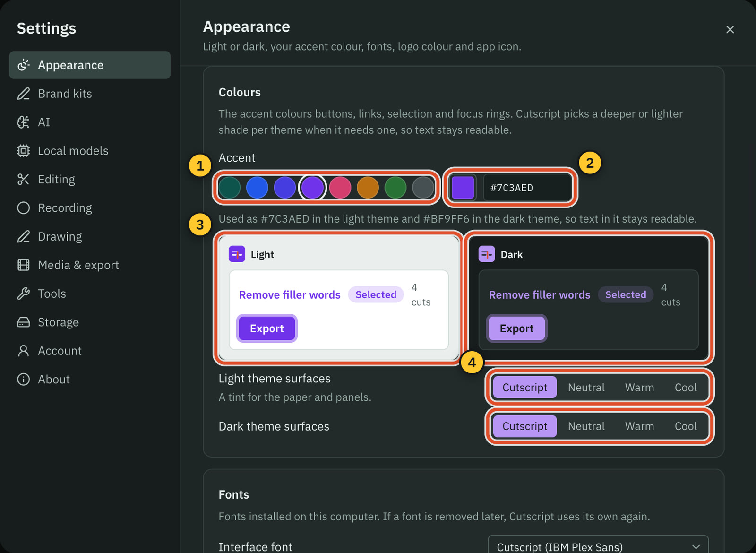Pick the orange accent swatch
This screenshot has height=553, width=756.
pyautogui.click(x=368, y=188)
